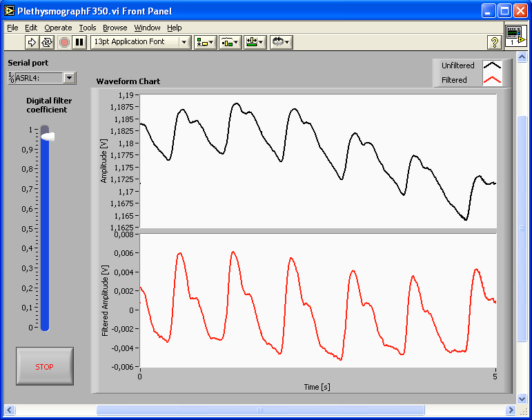The height and width of the screenshot is (420, 532).
Task: Click the Run Continuously button
Action: [47, 42]
